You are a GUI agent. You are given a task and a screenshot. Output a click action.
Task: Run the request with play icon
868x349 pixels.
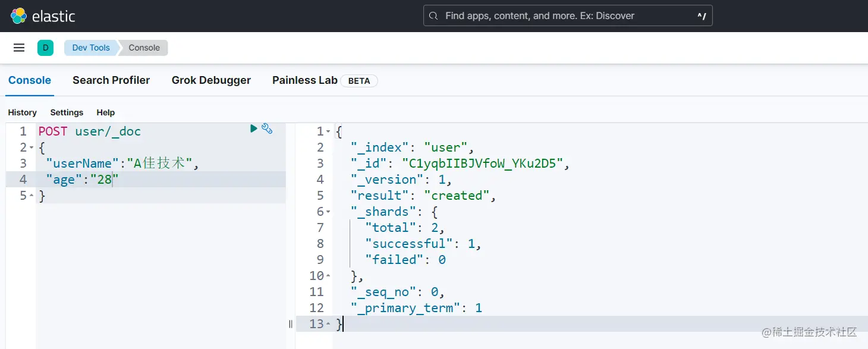(254, 128)
